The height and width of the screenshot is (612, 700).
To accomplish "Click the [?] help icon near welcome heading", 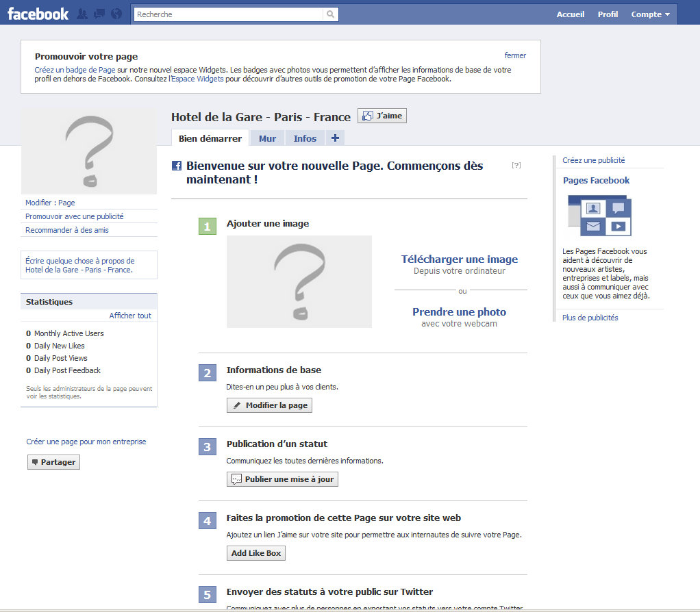I will click(x=516, y=165).
